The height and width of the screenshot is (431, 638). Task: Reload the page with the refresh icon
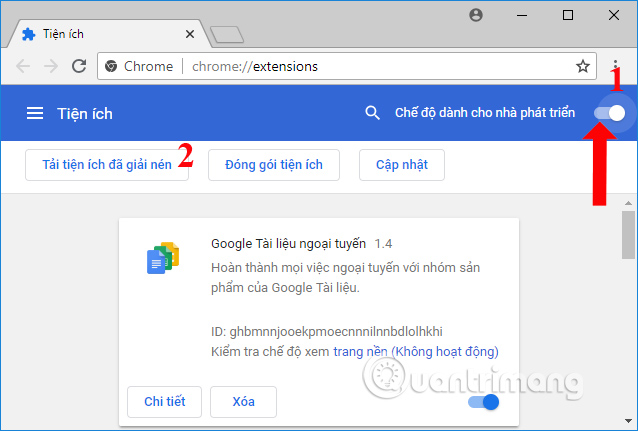point(79,66)
